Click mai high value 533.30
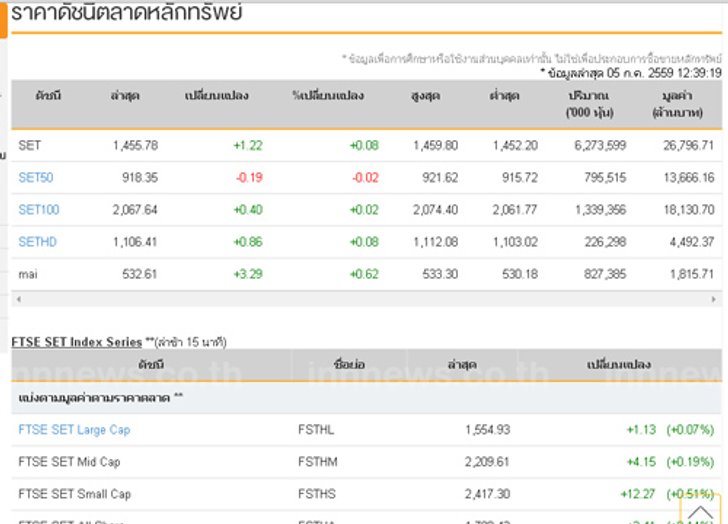The width and height of the screenshot is (728, 524). [440, 274]
